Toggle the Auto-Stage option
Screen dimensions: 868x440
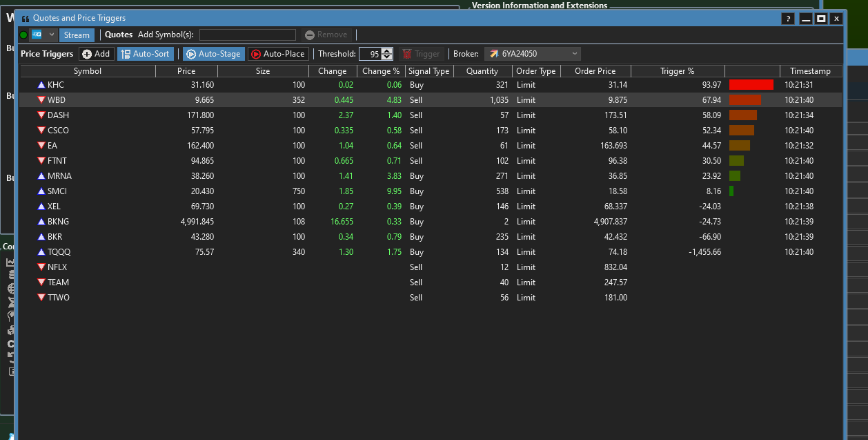tap(213, 54)
